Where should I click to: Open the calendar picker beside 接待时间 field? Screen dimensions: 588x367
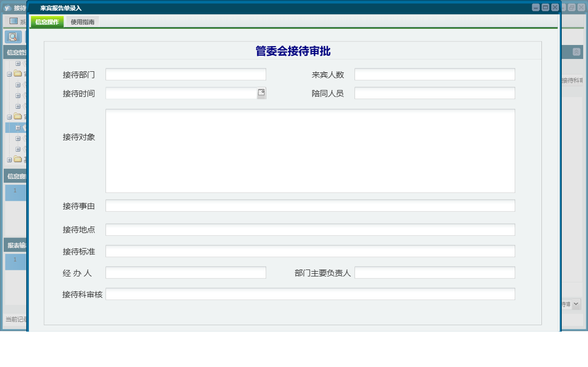[x=262, y=93]
